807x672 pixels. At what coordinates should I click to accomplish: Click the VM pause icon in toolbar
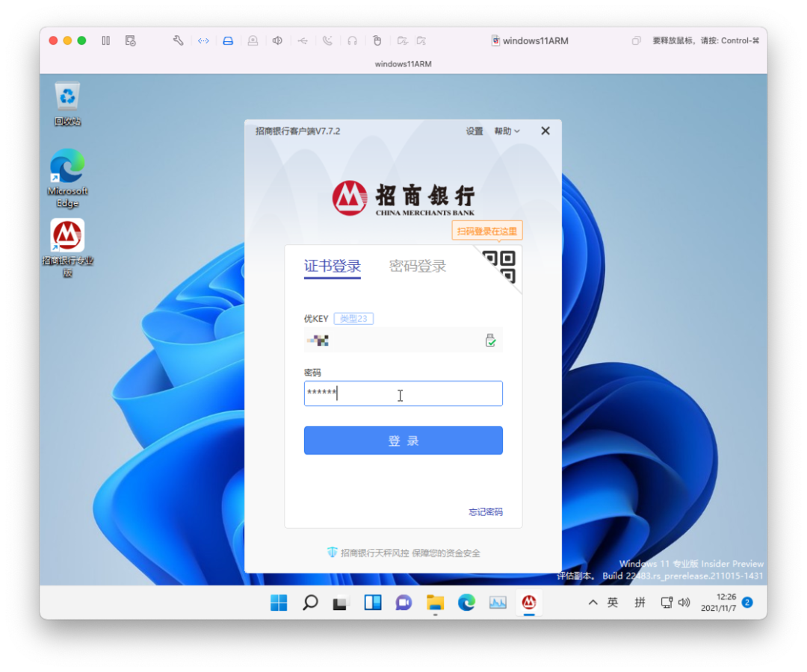(106, 40)
